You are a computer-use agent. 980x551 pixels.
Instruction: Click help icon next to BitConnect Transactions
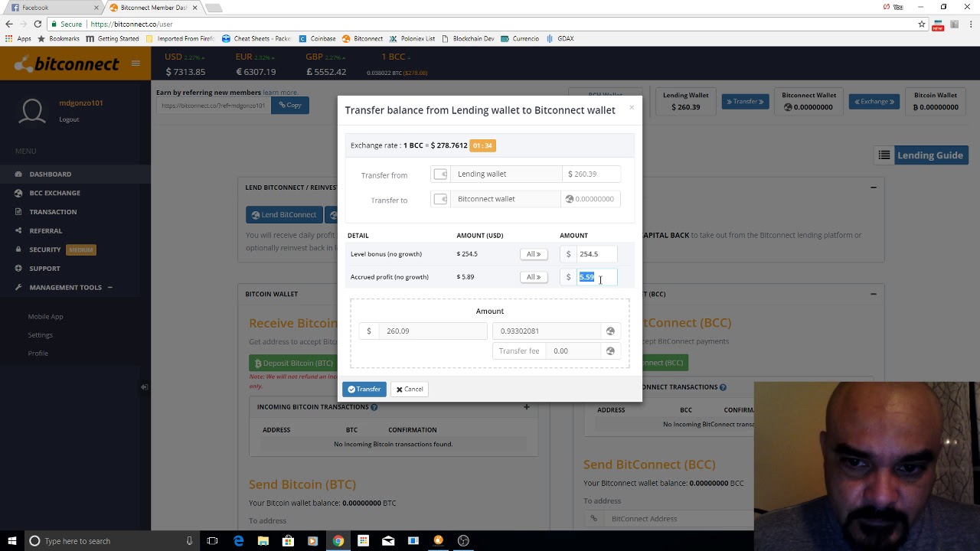coord(723,387)
